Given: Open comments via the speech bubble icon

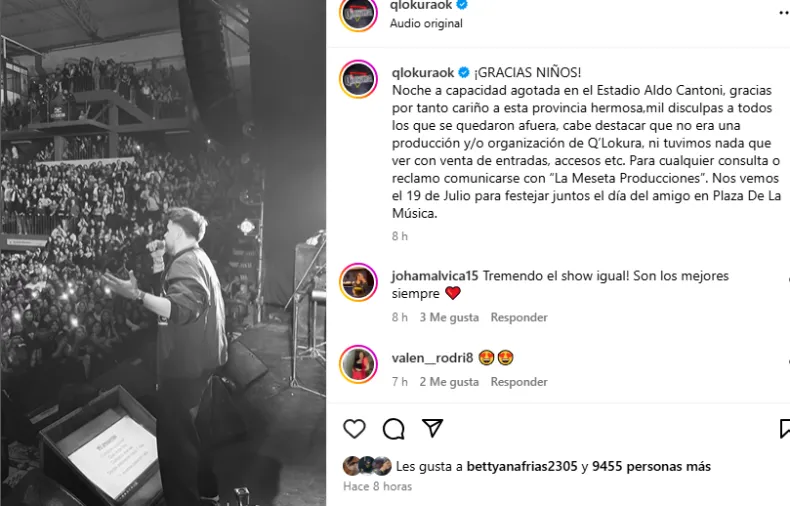Looking at the screenshot, I should 393,429.
